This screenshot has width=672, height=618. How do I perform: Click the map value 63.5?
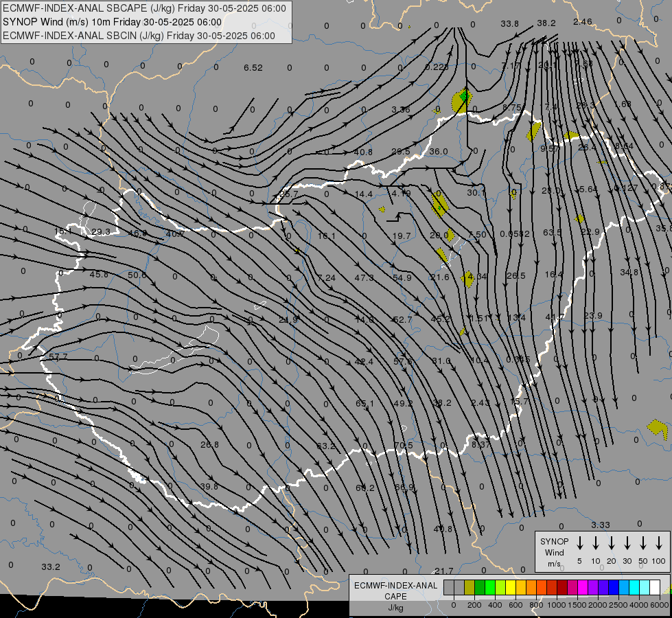coord(552,232)
